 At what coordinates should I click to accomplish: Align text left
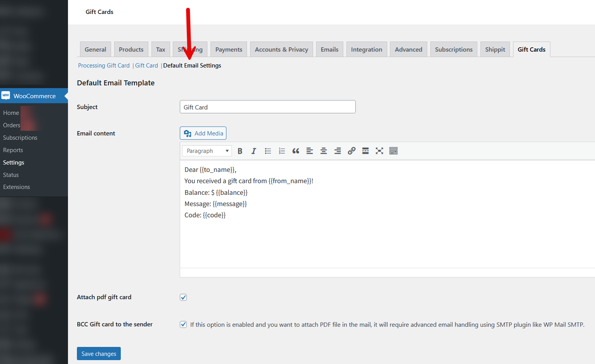[310, 151]
